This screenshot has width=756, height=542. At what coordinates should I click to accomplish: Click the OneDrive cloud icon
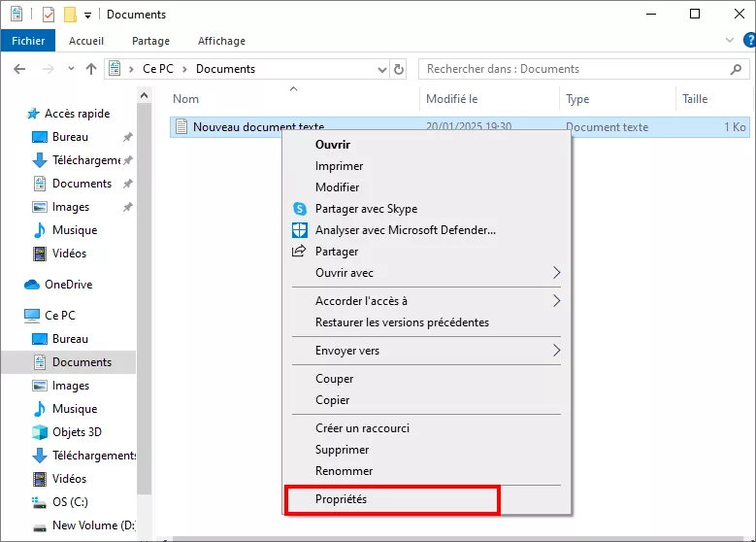[32, 285]
